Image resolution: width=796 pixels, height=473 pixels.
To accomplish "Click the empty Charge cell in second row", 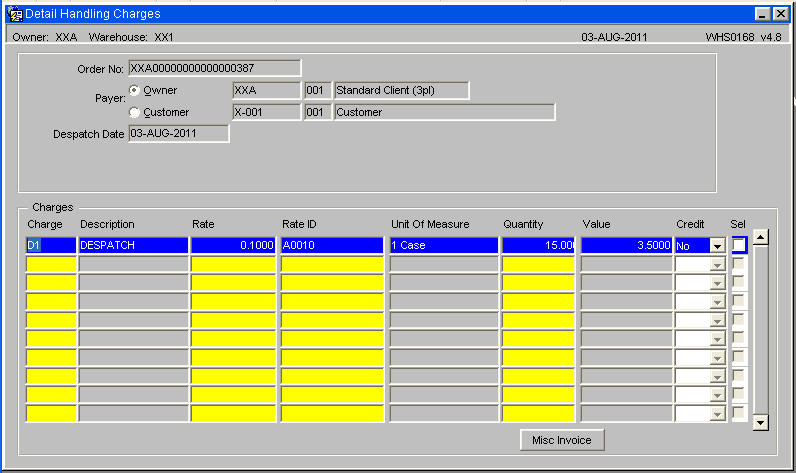I will 51,264.
